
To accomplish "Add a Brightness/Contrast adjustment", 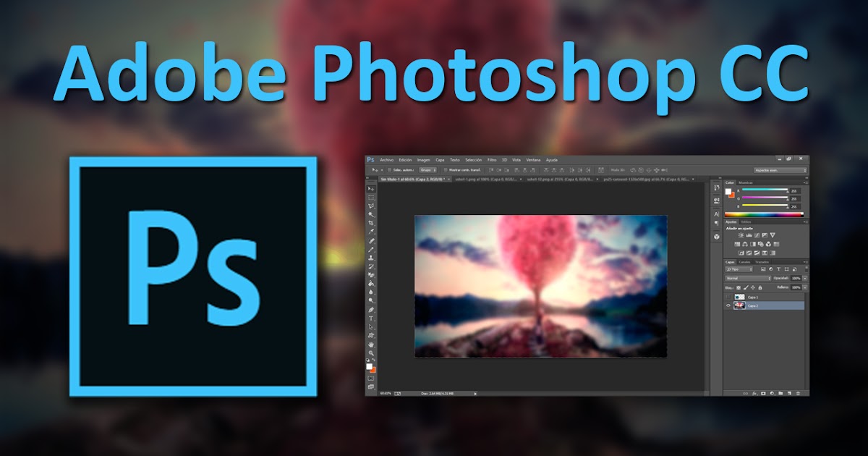I will [741, 235].
